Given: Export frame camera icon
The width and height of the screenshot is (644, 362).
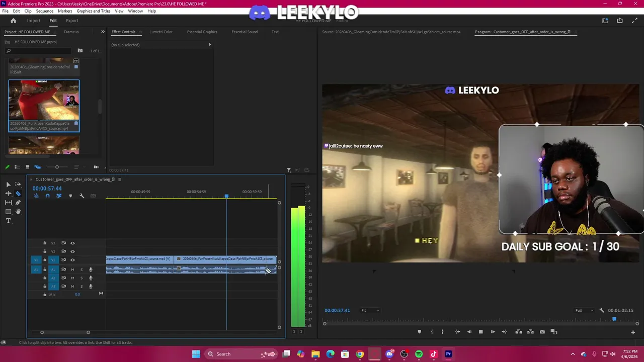Looking at the screenshot, I should 542,332.
